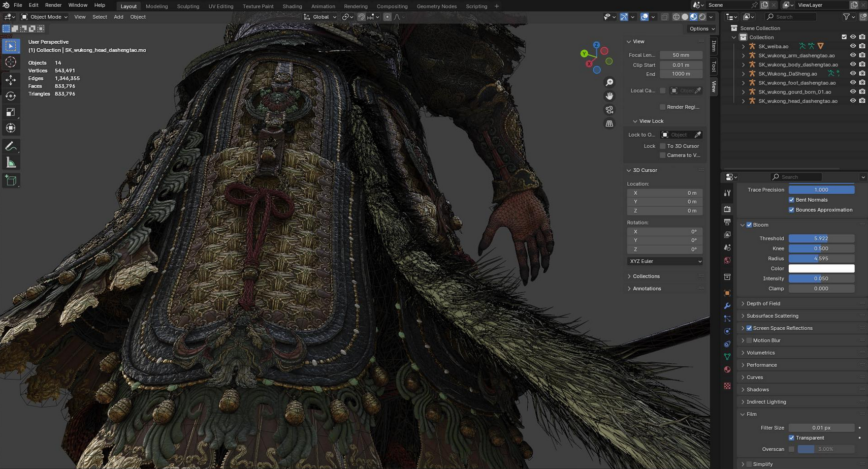Open the Global transform orientation dropdown
The width and height of the screenshot is (868, 469).
(x=320, y=17)
